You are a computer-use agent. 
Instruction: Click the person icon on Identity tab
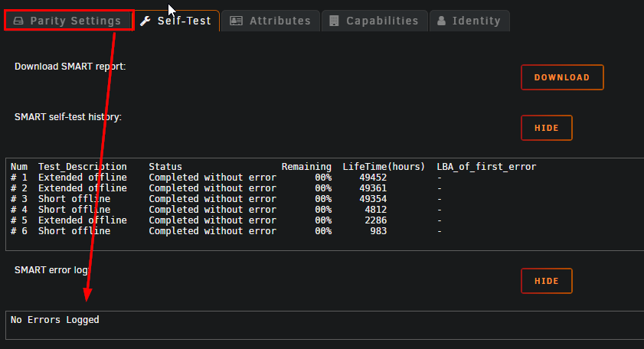tap(441, 21)
